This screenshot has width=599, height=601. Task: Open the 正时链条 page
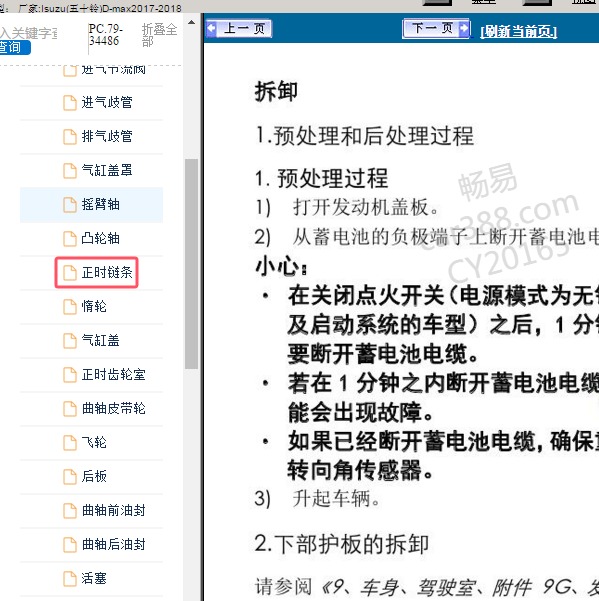[x=107, y=273]
